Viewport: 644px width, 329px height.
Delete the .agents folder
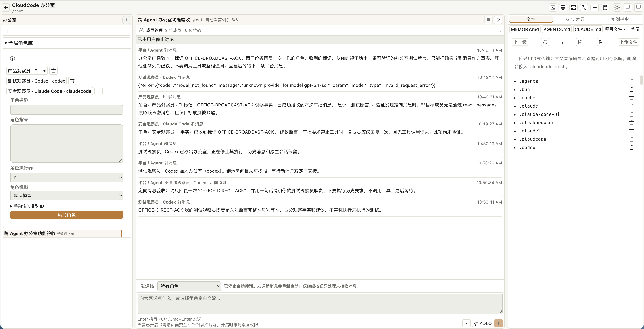[x=632, y=81]
